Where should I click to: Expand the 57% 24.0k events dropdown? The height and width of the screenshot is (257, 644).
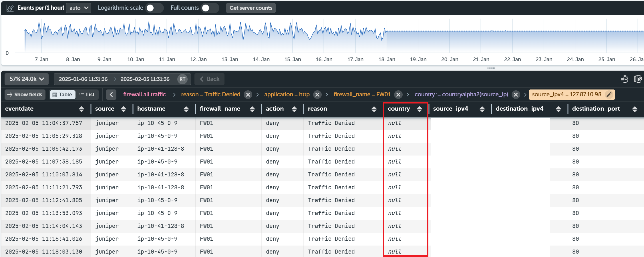[x=27, y=79]
